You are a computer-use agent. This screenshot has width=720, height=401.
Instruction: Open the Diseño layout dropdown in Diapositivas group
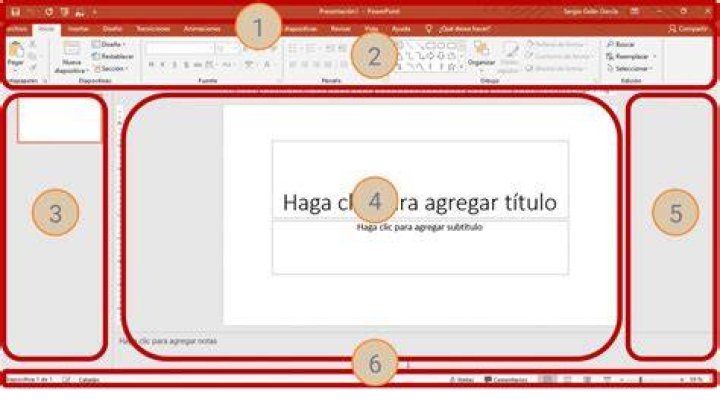[x=109, y=45]
